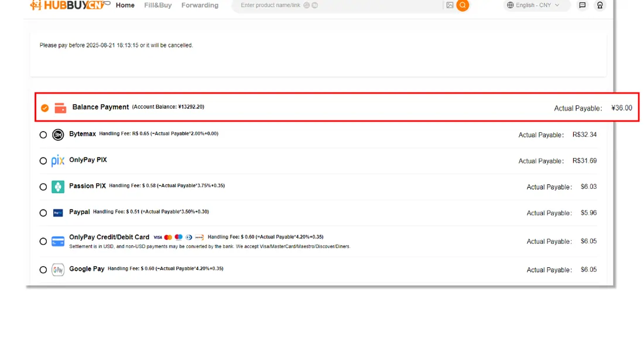Open the Home tab

coord(125,5)
